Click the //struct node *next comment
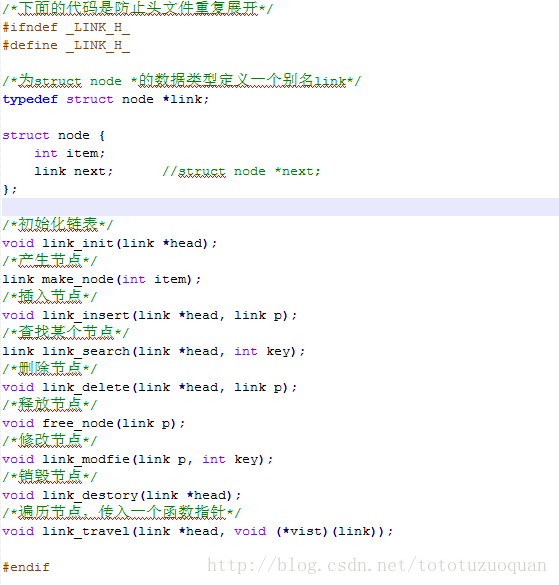This screenshot has width=559, height=585. [241, 172]
